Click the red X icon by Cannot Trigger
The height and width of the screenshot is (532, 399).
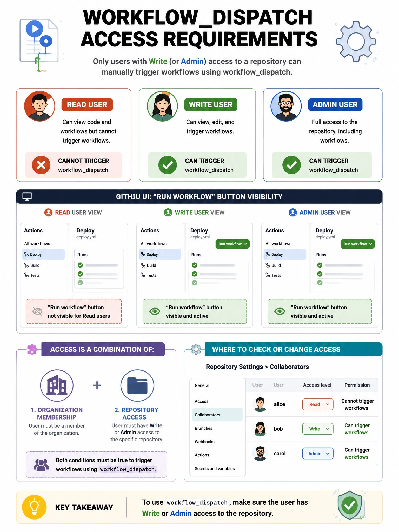[41, 165]
